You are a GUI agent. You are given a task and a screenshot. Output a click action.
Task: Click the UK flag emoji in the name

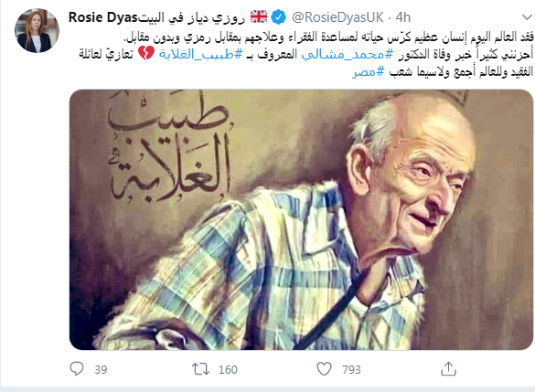pyautogui.click(x=259, y=16)
